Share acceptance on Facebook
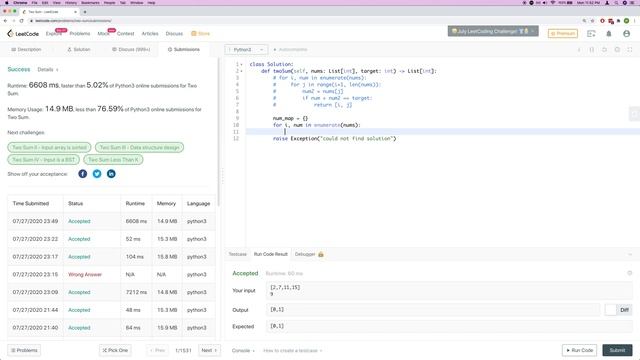This screenshot has height=360, width=640. [x=82, y=174]
